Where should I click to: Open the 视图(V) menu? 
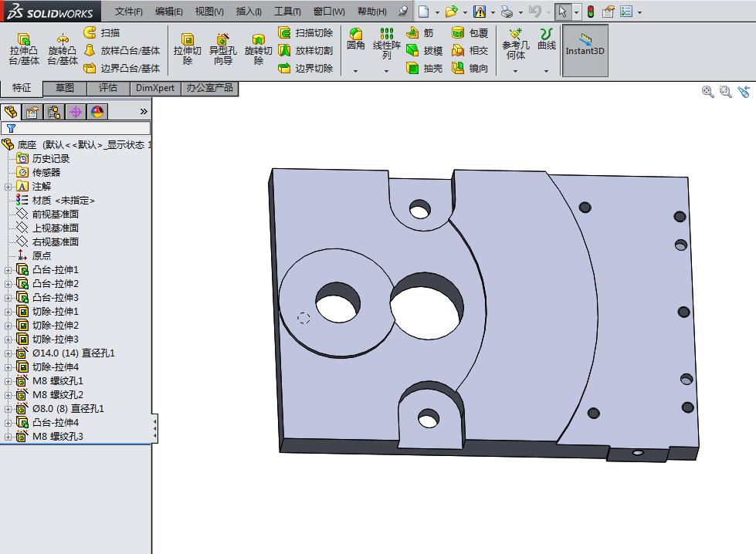point(209,12)
